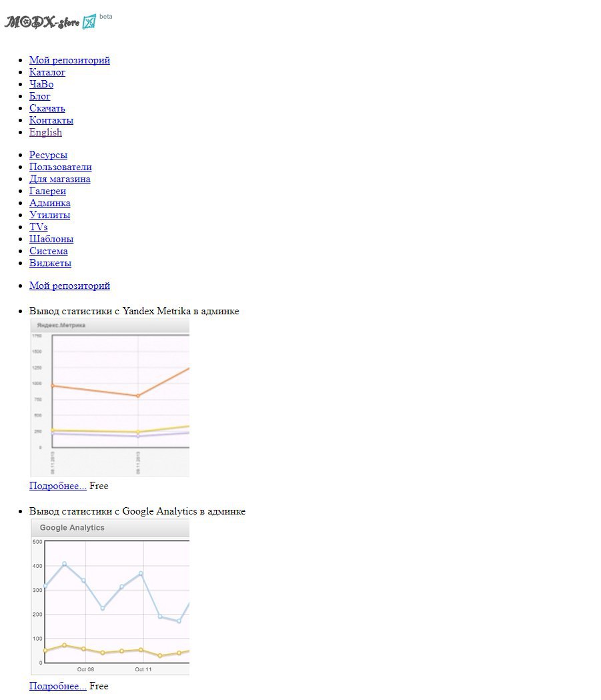This screenshot has height=700, width=601.
Task: Click Подробнее under the Google Analytics item
Action: 58,686
